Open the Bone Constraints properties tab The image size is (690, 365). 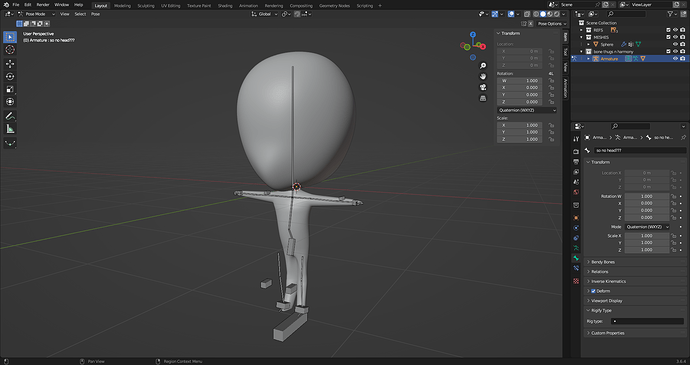pyautogui.click(x=576, y=269)
